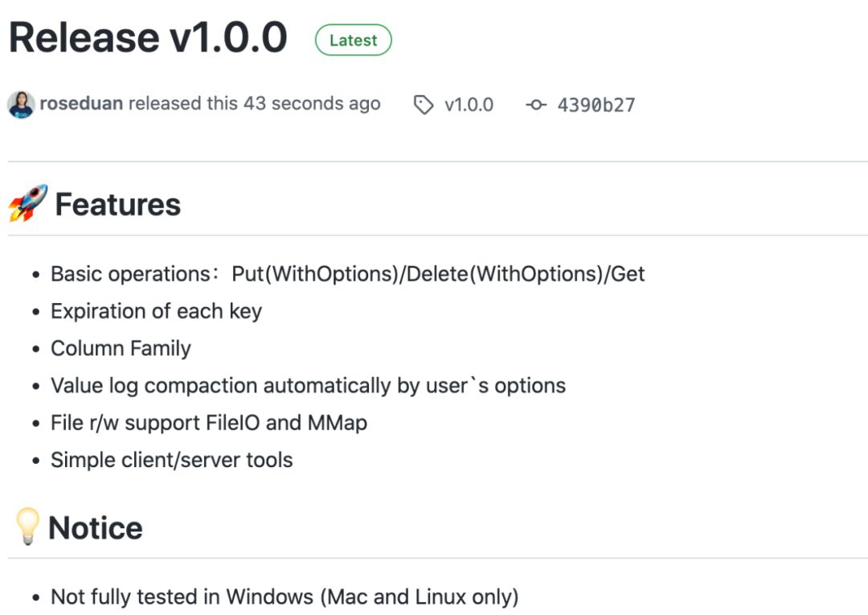
Task: Click the 'Simple client/server tools' bullet
Action: pyautogui.click(x=173, y=460)
